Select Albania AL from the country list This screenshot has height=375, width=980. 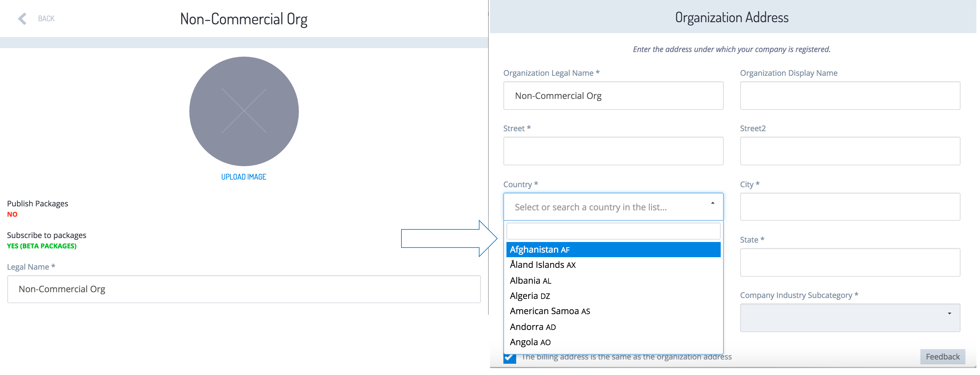coord(613,281)
